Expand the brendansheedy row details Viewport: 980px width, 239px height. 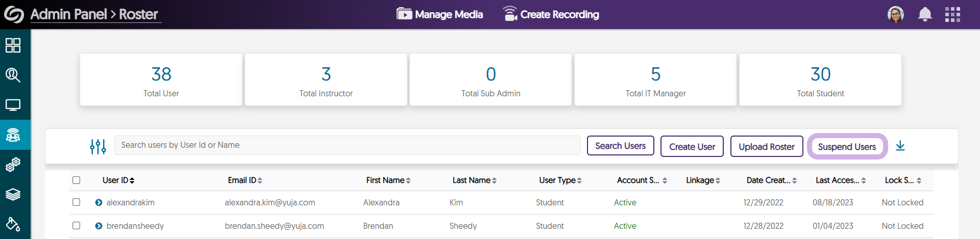(x=99, y=226)
